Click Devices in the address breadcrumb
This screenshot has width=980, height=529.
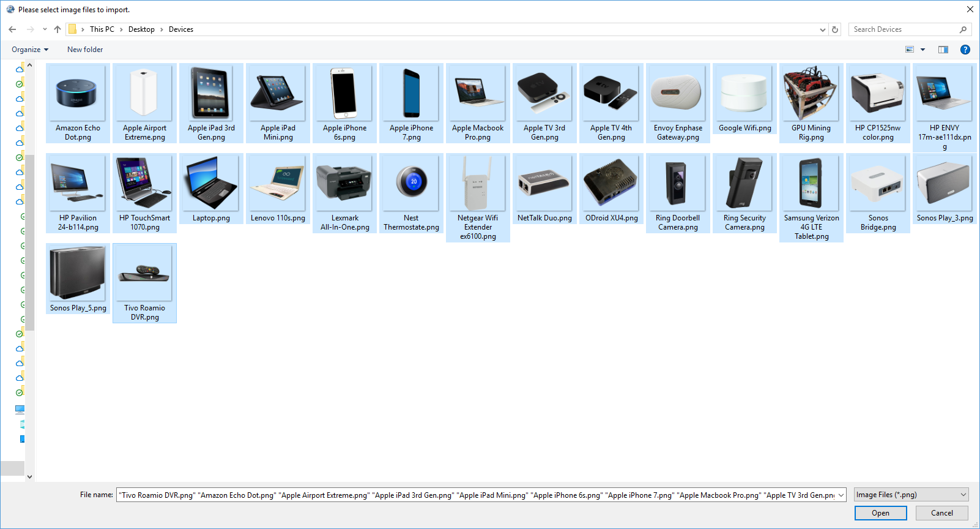181,29
